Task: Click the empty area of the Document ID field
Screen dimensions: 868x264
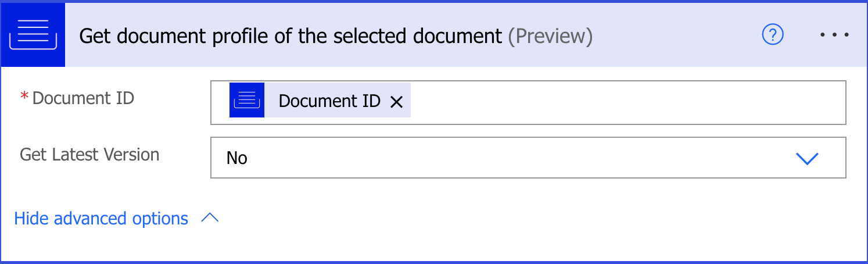Action: click(627, 102)
